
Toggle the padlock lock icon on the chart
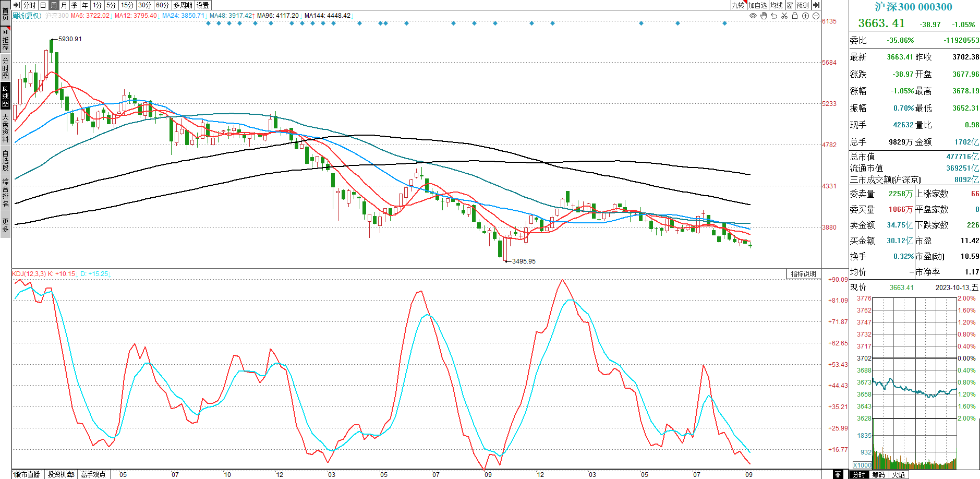pyautogui.click(x=795, y=16)
